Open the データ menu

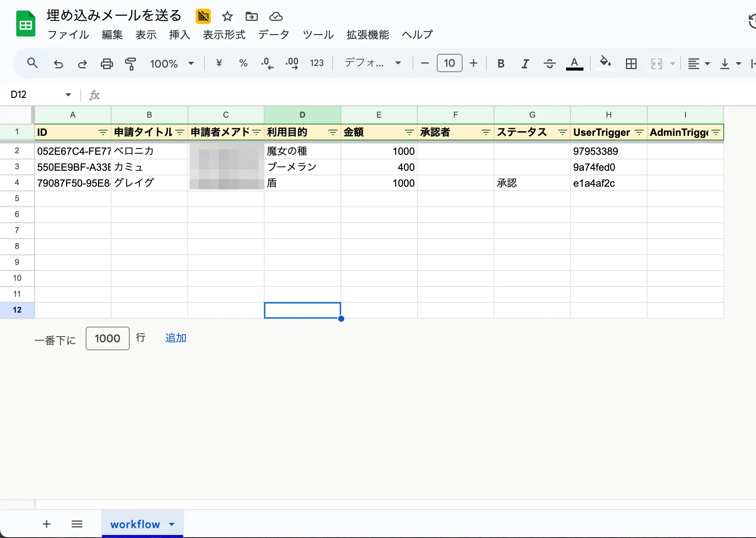(273, 35)
